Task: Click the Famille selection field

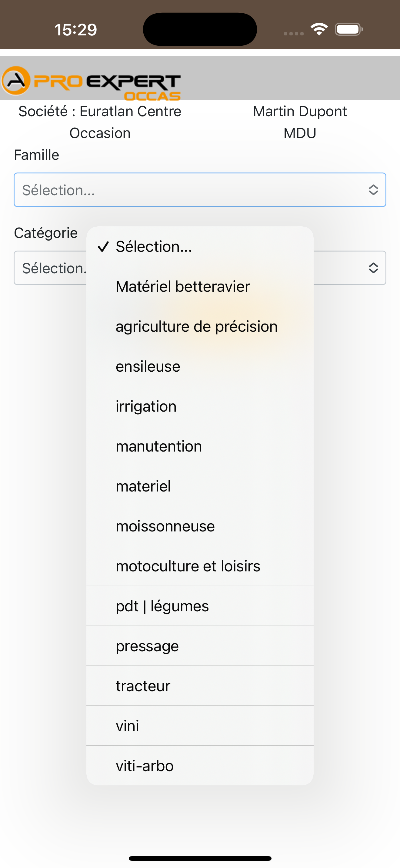Action: [x=200, y=190]
